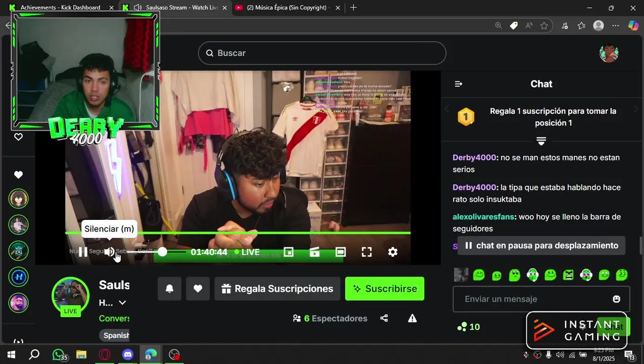Image resolution: width=644 pixels, height=364 pixels.
Task: View channel points balance showing 10
Action: click(x=468, y=327)
